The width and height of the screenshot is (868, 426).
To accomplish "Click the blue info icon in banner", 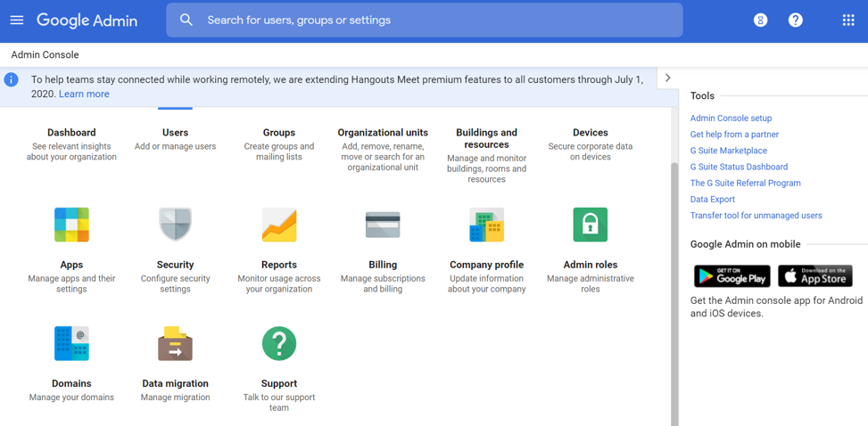I will click(11, 79).
